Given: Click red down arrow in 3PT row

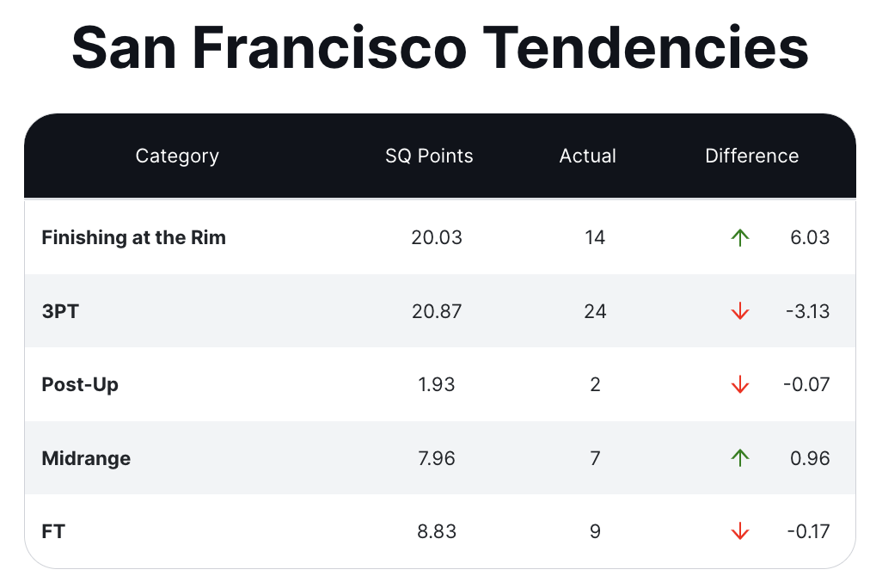Looking at the screenshot, I should pos(739,311).
